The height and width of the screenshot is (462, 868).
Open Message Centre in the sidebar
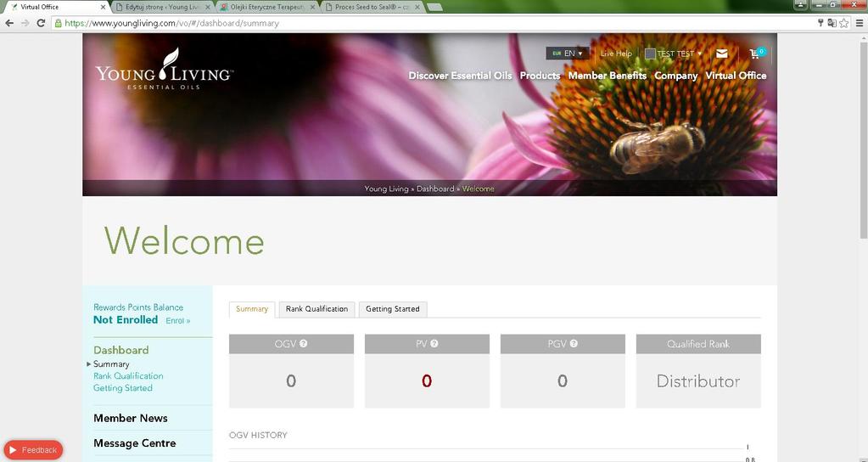pos(135,443)
